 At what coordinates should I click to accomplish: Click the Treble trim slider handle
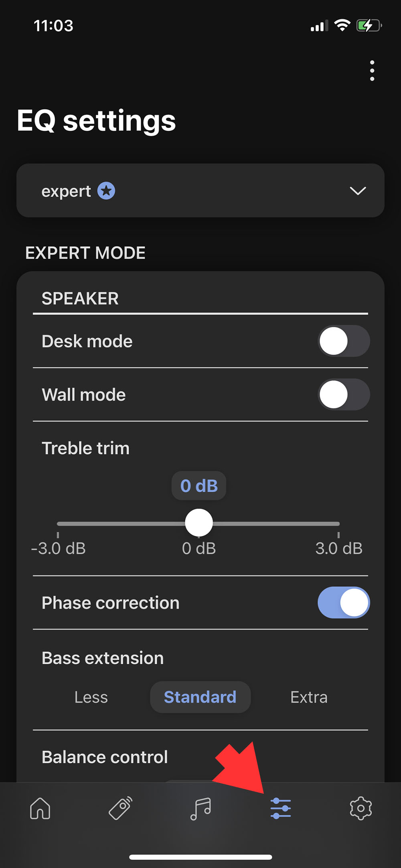[199, 523]
